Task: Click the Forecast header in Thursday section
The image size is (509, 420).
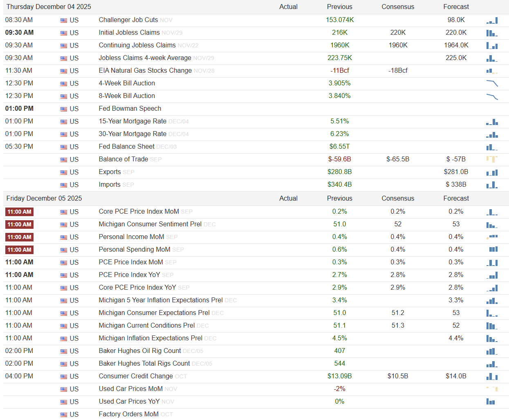Action: [x=456, y=7]
